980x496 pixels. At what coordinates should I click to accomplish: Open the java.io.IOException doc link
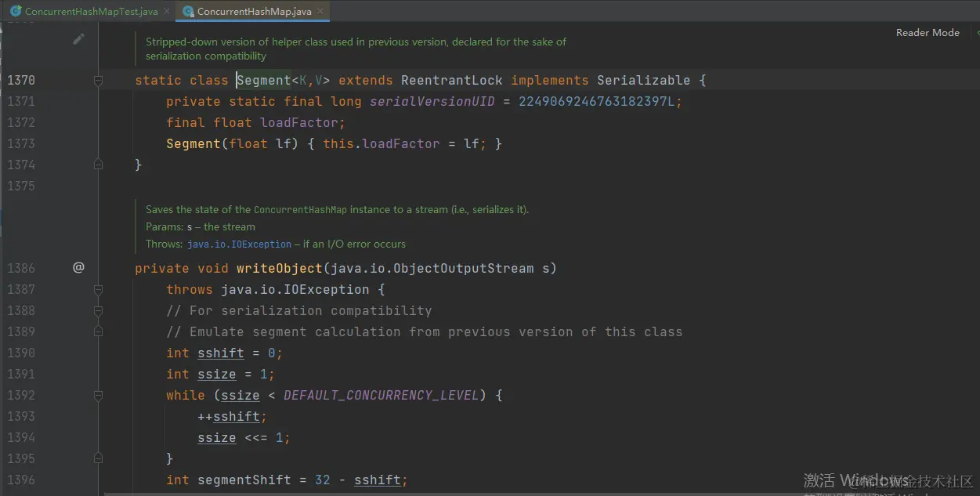pyautogui.click(x=239, y=244)
